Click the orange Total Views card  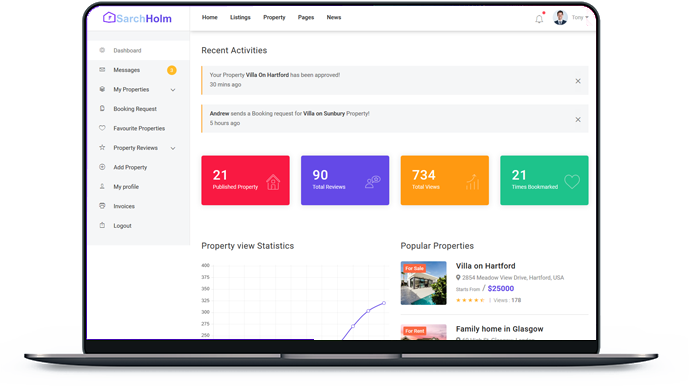[444, 180]
